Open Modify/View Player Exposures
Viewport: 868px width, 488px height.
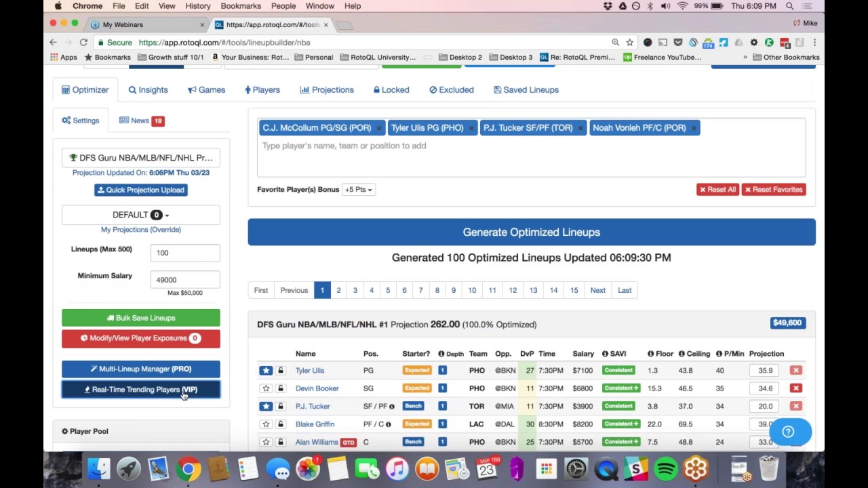(x=141, y=338)
